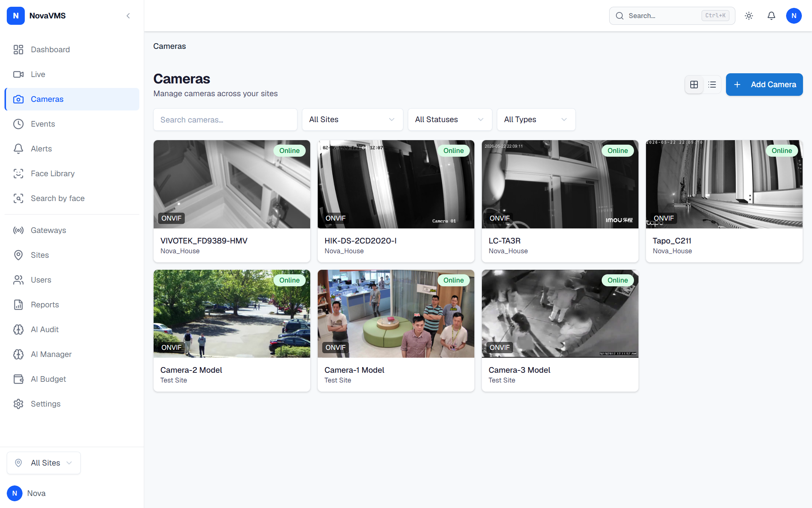Click the AI Budget wallet icon
This screenshot has height=508, width=812.
click(x=18, y=379)
